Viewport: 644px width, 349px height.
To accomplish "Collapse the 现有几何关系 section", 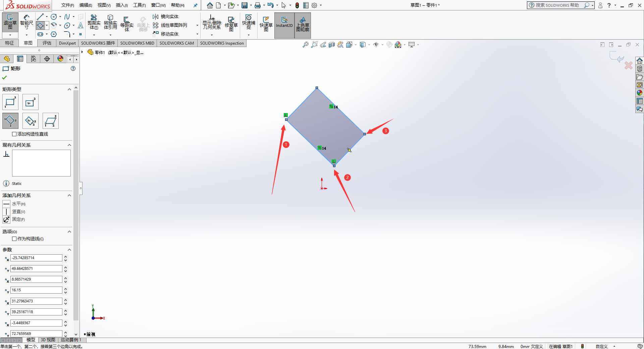I will click(x=69, y=145).
